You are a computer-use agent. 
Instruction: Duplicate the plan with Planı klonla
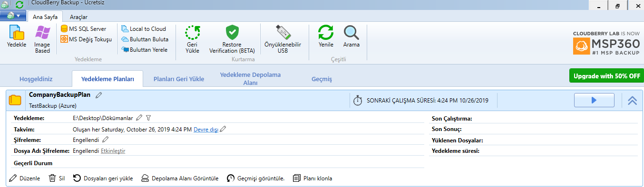coord(312,178)
